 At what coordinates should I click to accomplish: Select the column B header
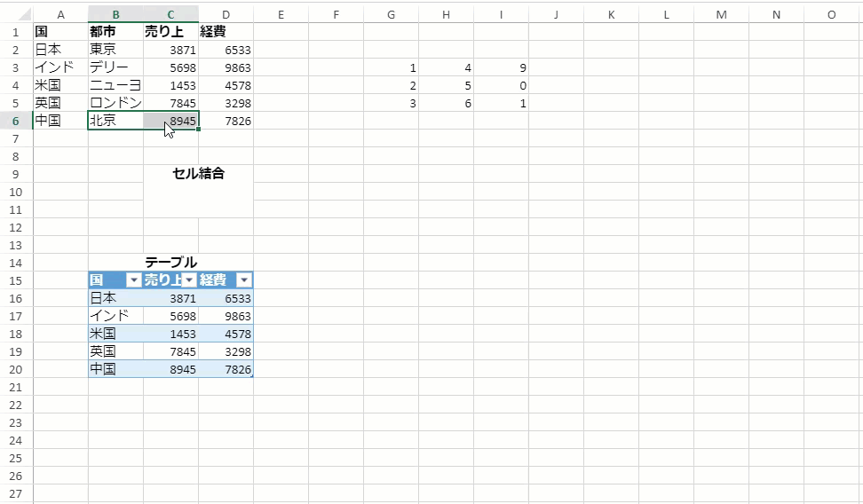115,14
